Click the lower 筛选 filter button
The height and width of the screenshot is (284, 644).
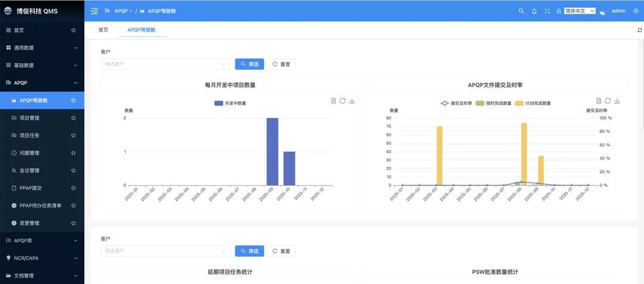click(x=249, y=251)
